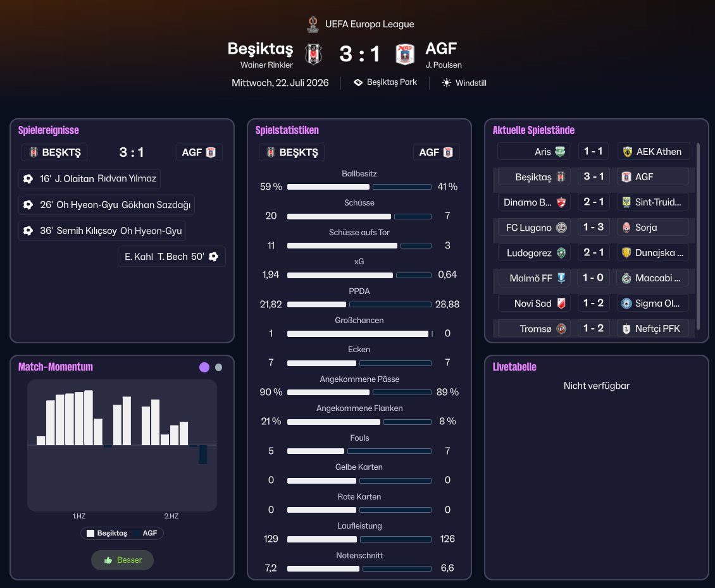Click assist name Rıdvan Yılmaz
Screen dimensions: 715x588
[127, 179]
